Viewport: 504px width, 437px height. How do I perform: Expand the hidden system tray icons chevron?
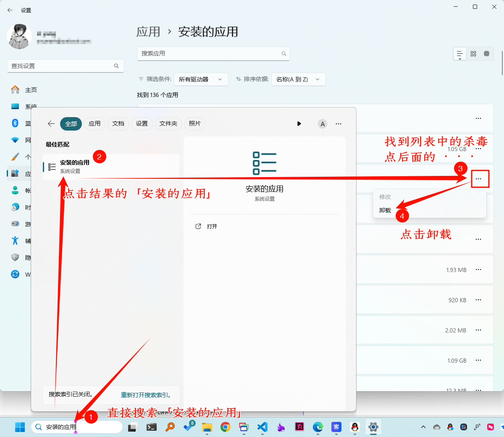pos(423,427)
